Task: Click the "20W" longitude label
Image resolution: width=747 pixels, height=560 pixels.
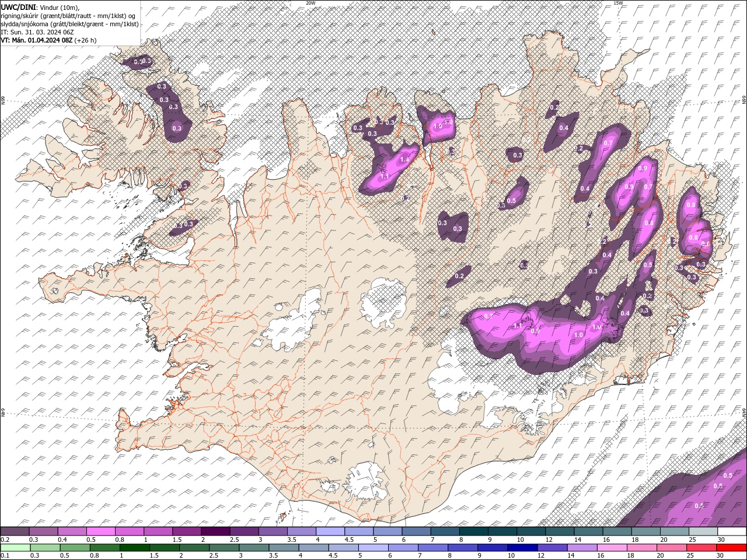Action: pos(310,3)
